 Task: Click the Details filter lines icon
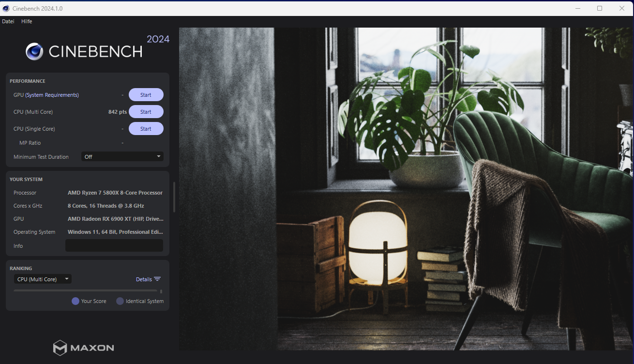[x=157, y=279]
